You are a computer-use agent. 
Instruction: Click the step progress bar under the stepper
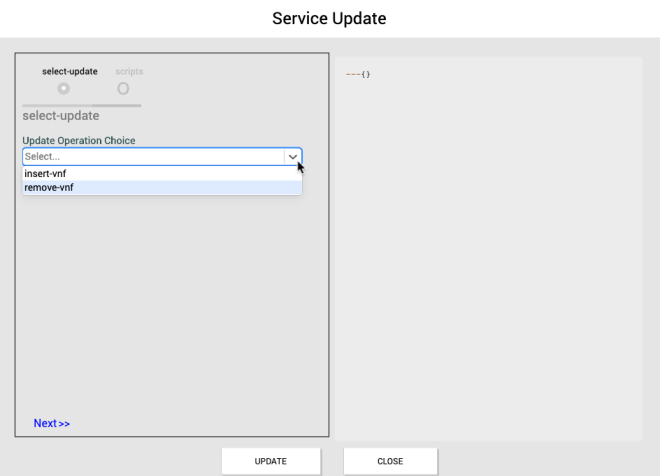click(x=57, y=105)
